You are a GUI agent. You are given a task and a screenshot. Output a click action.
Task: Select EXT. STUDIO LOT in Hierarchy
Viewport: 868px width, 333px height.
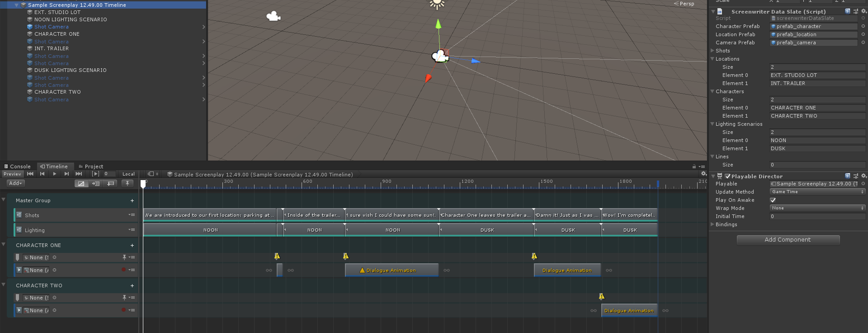[x=57, y=12]
